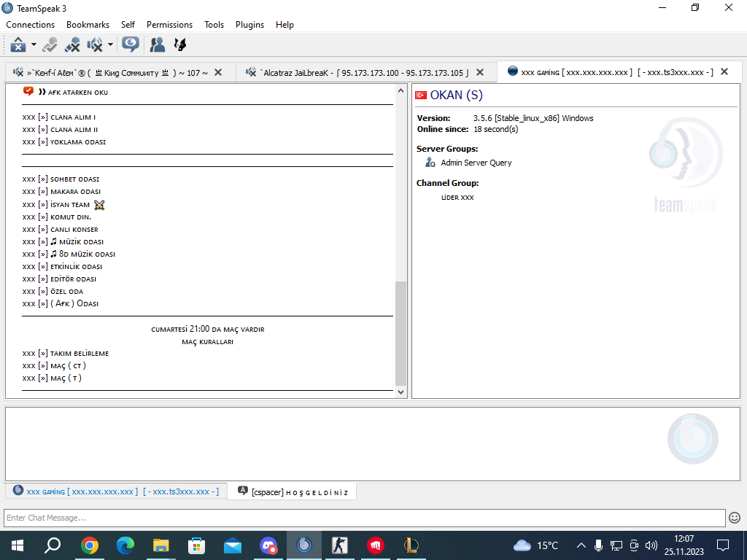Open the Connections menu
The image size is (747, 560).
pyautogui.click(x=31, y=25)
